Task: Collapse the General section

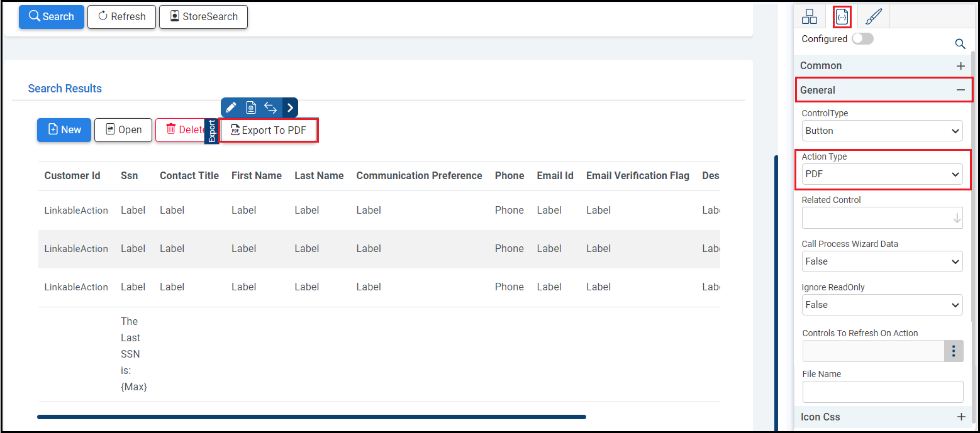Action: tap(961, 90)
